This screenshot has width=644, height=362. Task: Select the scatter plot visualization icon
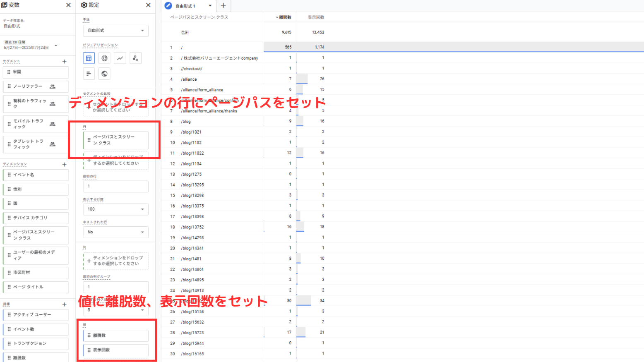click(135, 58)
